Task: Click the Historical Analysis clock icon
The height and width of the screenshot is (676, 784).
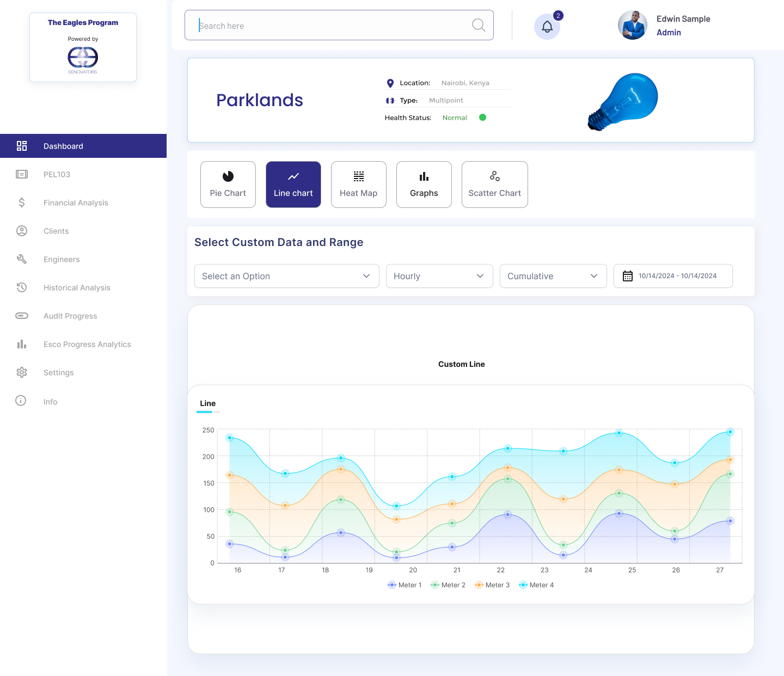Action: tap(22, 287)
